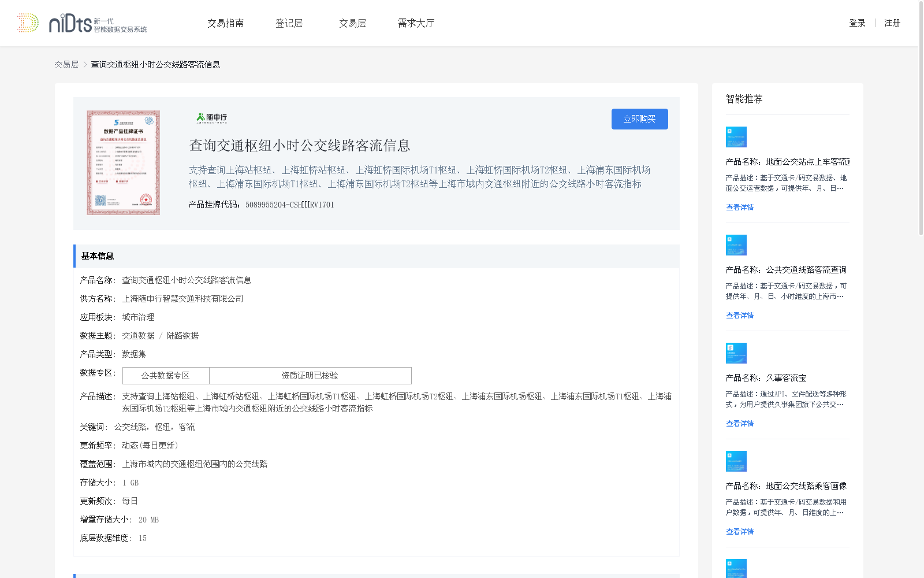The height and width of the screenshot is (578, 924).
Task: Open the 数据产品挂牌证书 certificate image
Action: 122,162
